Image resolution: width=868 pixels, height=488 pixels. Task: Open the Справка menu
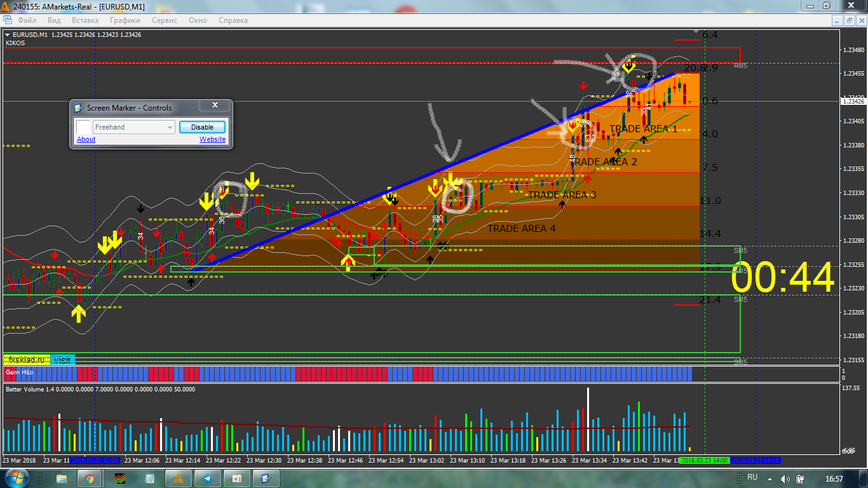tap(233, 20)
